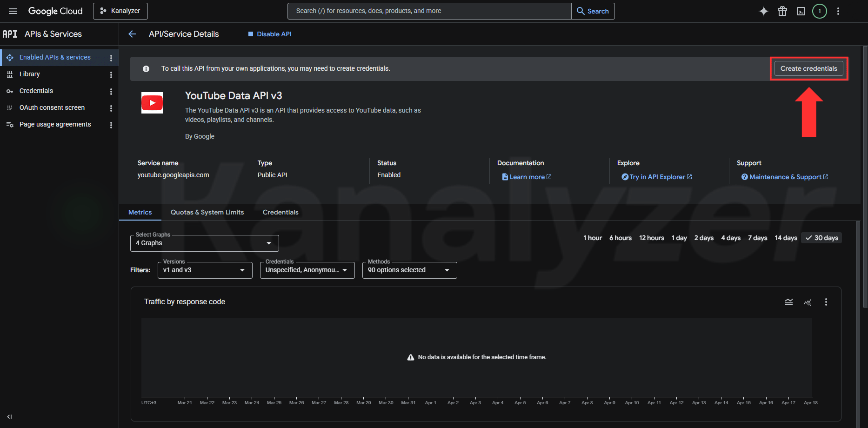Image resolution: width=868 pixels, height=428 pixels.
Task: Click youtube.googleapis.com service name text
Action: [173, 175]
